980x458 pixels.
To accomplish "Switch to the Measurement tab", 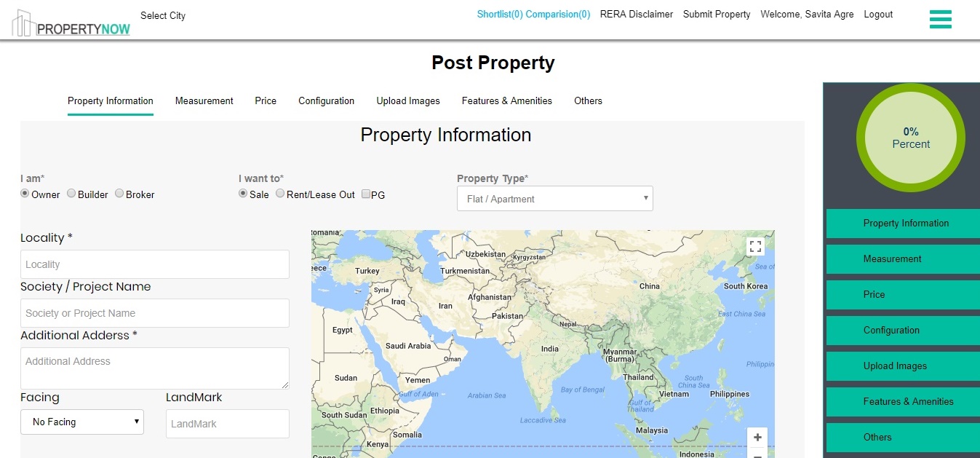I will (x=204, y=101).
